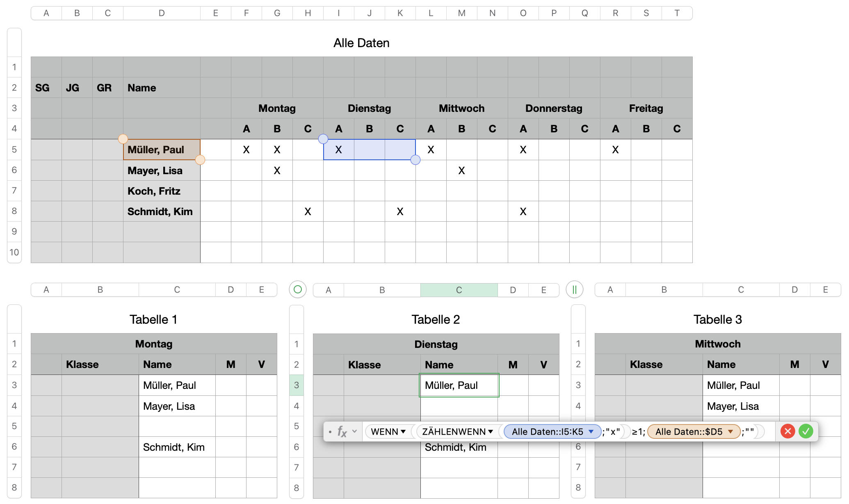
Task: Click Tabelle 2 table select handle circle
Action: pyautogui.click(x=298, y=290)
